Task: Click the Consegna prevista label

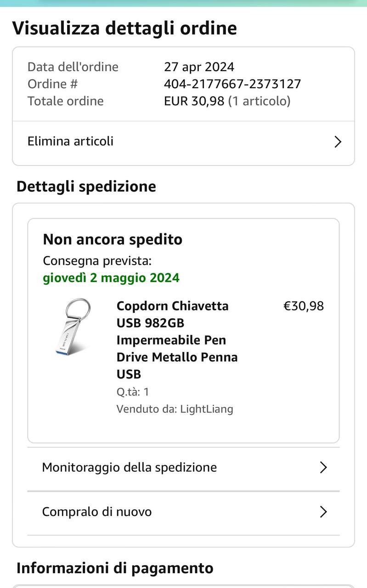Action: pos(97,261)
